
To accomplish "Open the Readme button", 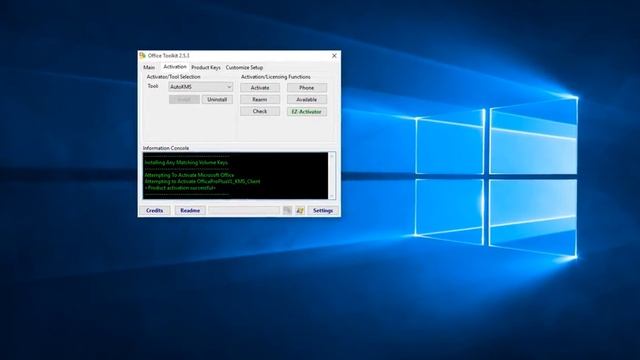I will point(190,210).
